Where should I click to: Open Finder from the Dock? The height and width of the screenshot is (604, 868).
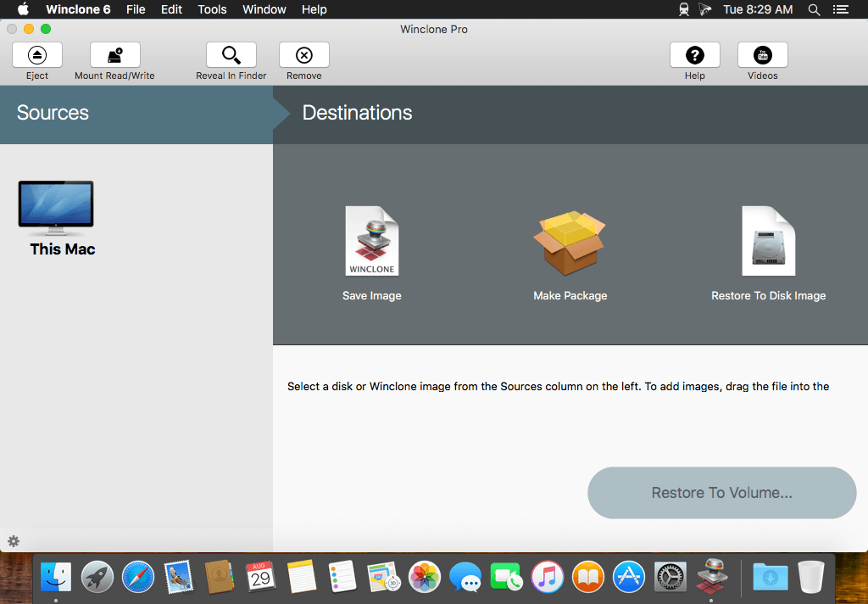click(x=56, y=577)
